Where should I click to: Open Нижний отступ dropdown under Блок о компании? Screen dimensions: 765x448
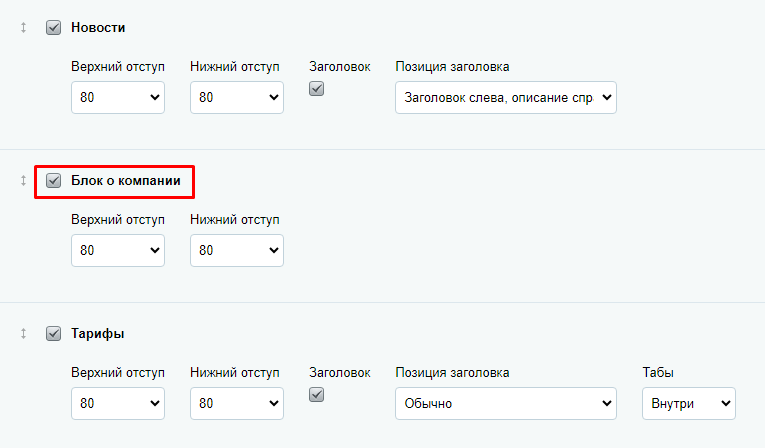[237, 250]
